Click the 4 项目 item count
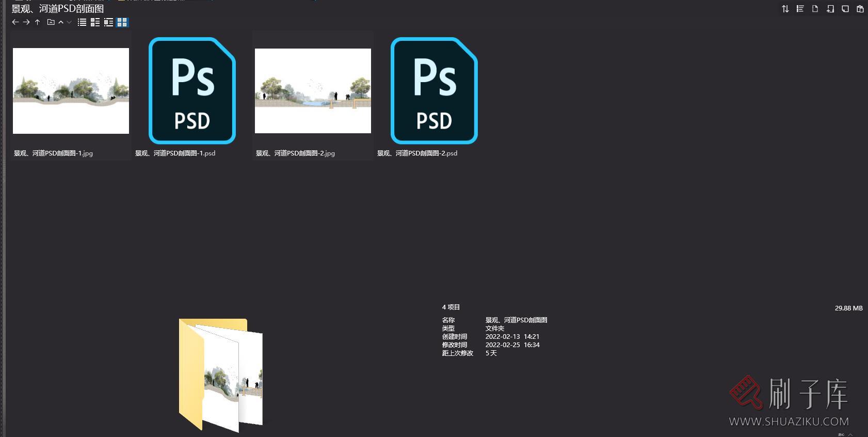Screen dimensions: 868x437 451,307
